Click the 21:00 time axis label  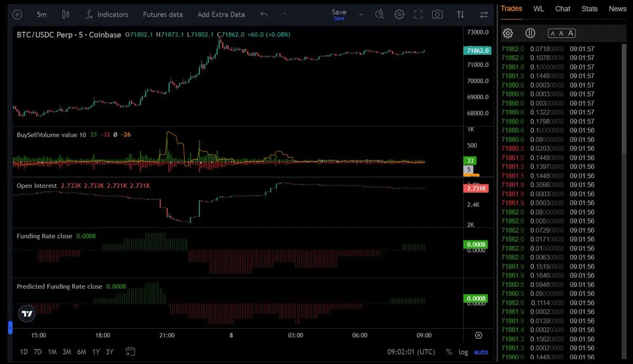coord(167,335)
